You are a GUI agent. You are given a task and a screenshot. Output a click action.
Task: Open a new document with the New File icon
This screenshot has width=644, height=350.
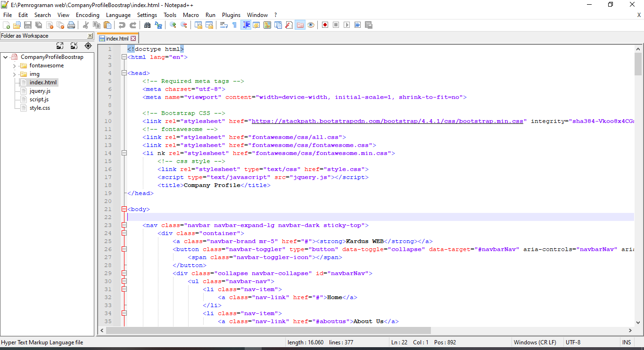pyautogui.click(x=7, y=24)
